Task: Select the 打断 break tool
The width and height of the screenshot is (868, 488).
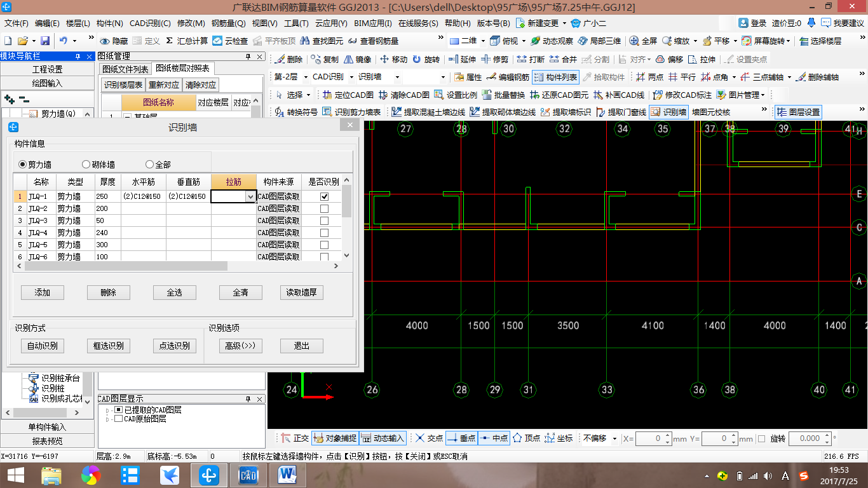Action: pos(531,60)
